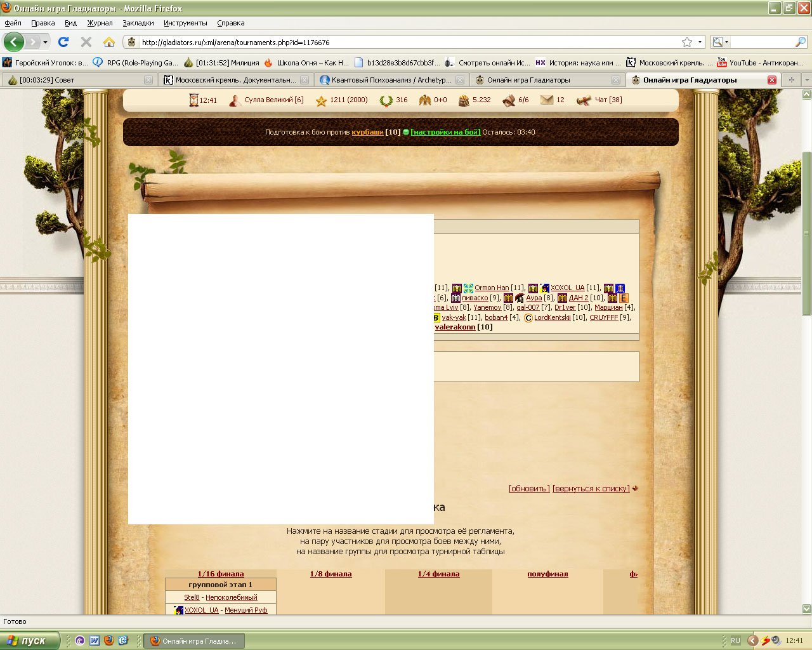Click the laurel wreath icon
Image resolution: width=812 pixels, height=650 pixels.
[386, 100]
